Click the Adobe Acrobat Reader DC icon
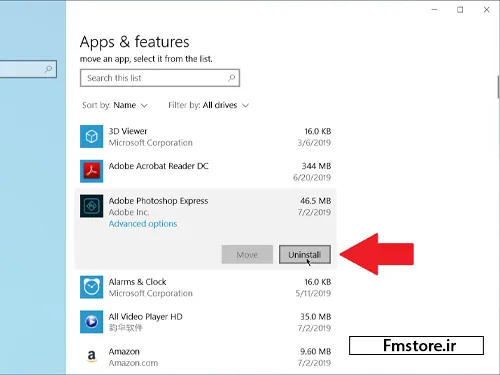The image size is (500, 375). coord(91,171)
